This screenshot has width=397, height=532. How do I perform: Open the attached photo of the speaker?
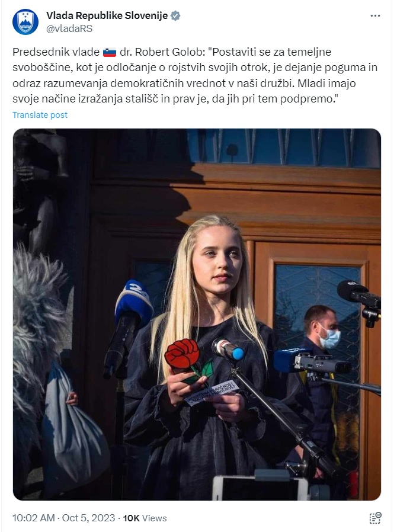tap(197, 314)
